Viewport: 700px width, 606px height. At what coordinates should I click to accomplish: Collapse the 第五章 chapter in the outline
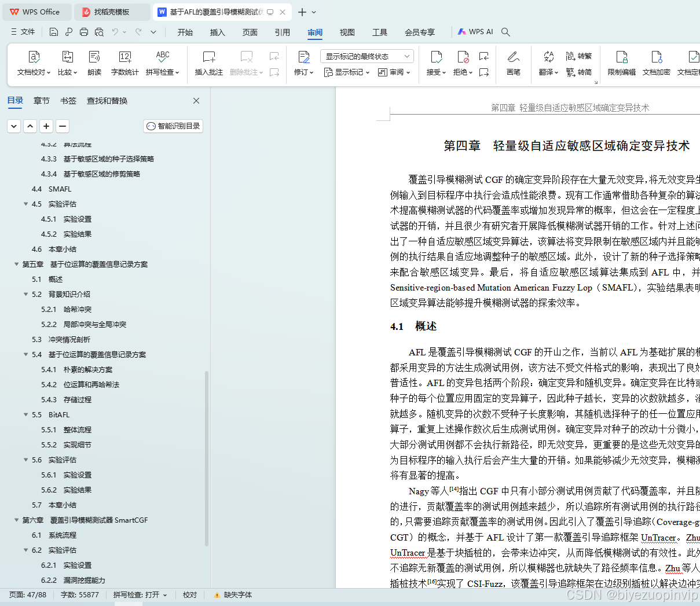click(x=16, y=264)
